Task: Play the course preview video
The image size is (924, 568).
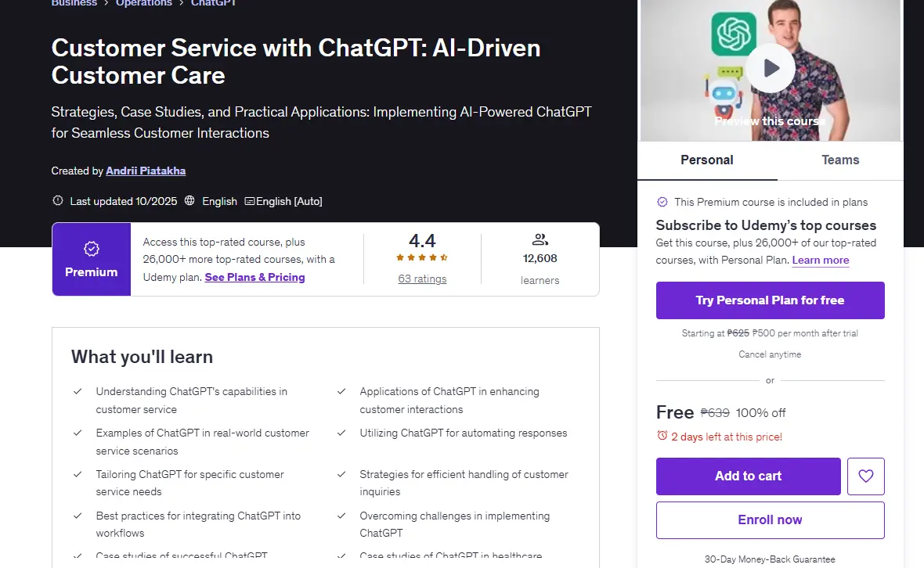Action: pos(771,68)
